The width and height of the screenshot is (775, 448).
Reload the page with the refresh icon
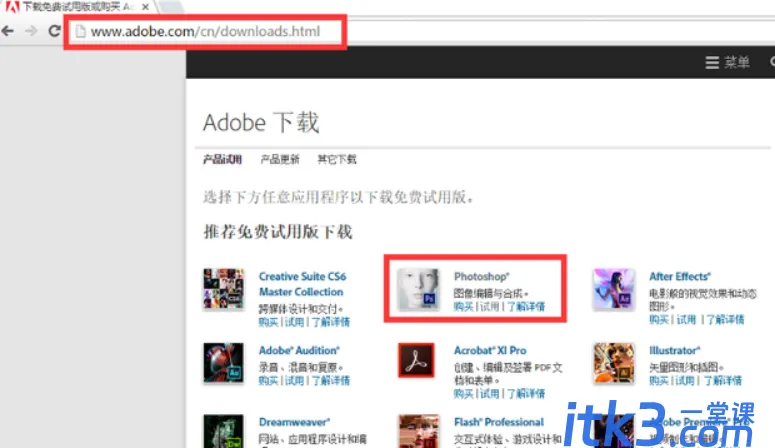tap(54, 31)
